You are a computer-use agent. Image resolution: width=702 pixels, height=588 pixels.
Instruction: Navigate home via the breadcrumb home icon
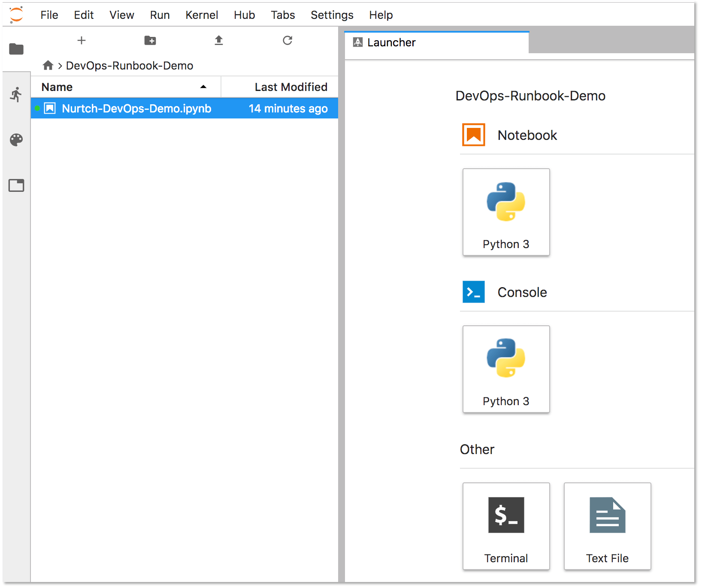coord(48,65)
